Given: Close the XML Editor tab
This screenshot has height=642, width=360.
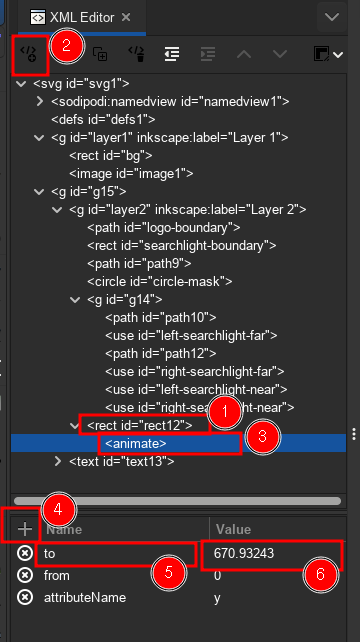Looking at the screenshot, I should tap(126, 17).
